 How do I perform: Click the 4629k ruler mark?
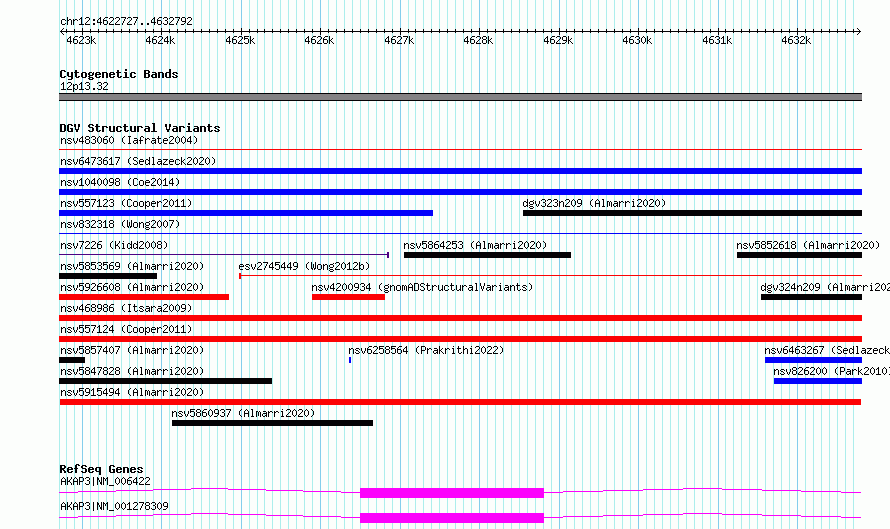pyautogui.click(x=558, y=40)
